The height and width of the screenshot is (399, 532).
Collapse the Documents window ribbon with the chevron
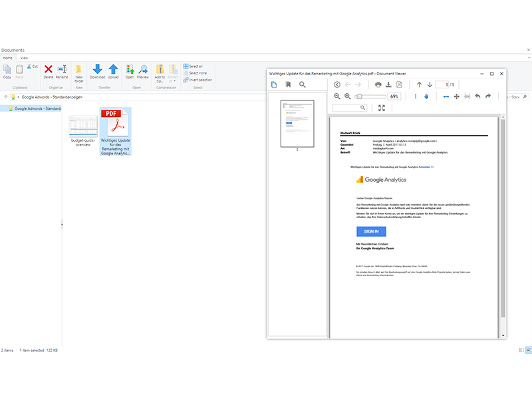[529, 58]
